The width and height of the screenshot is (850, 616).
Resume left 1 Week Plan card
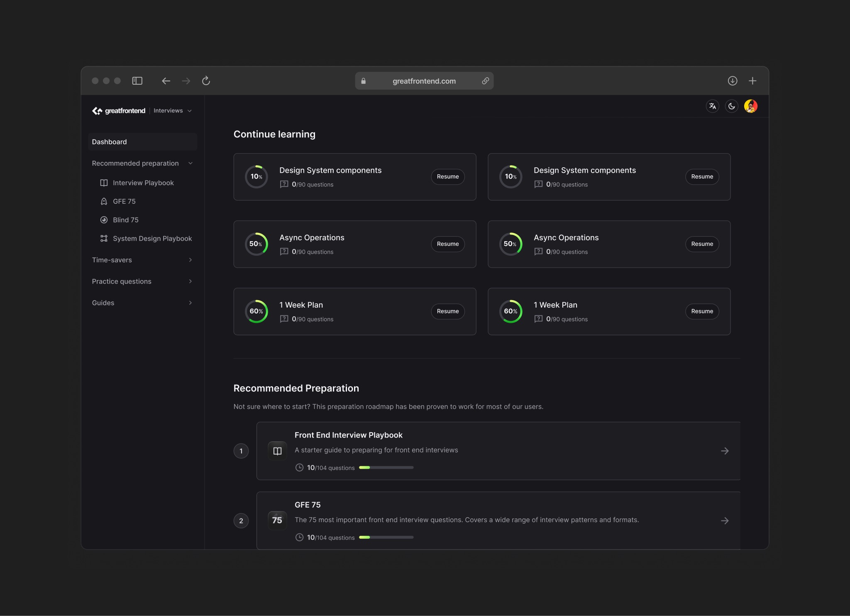click(448, 311)
